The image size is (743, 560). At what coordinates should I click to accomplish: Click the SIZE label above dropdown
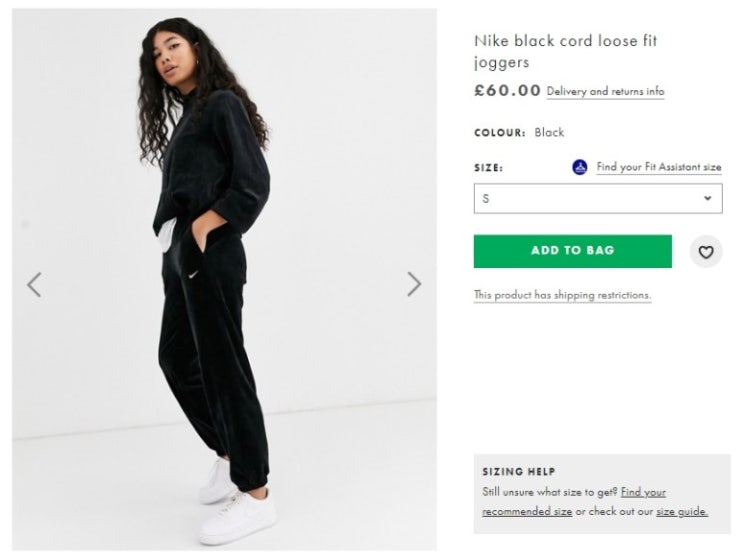coord(488,168)
